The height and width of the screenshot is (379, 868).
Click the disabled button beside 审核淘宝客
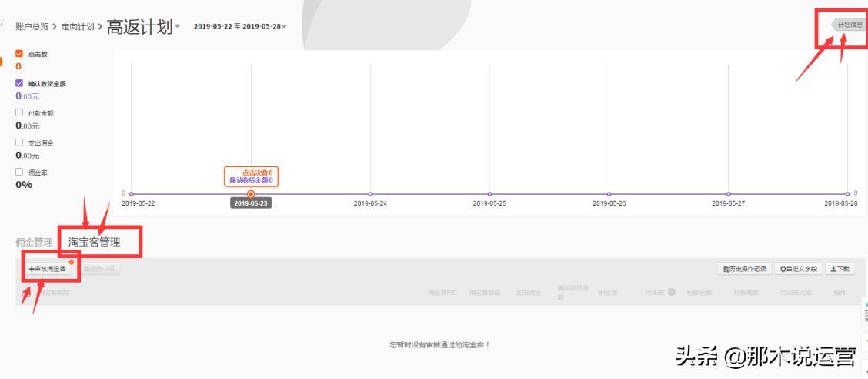99,270
